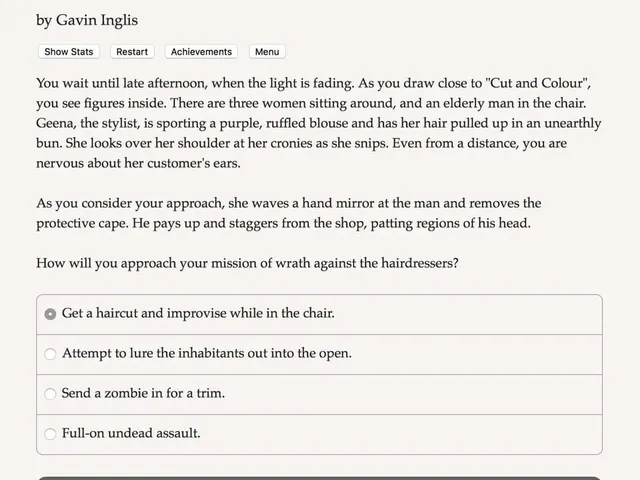Click the author line 'by Gavin Inglis'
Viewport: 640px width, 480px height.
(x=87, y=20)
